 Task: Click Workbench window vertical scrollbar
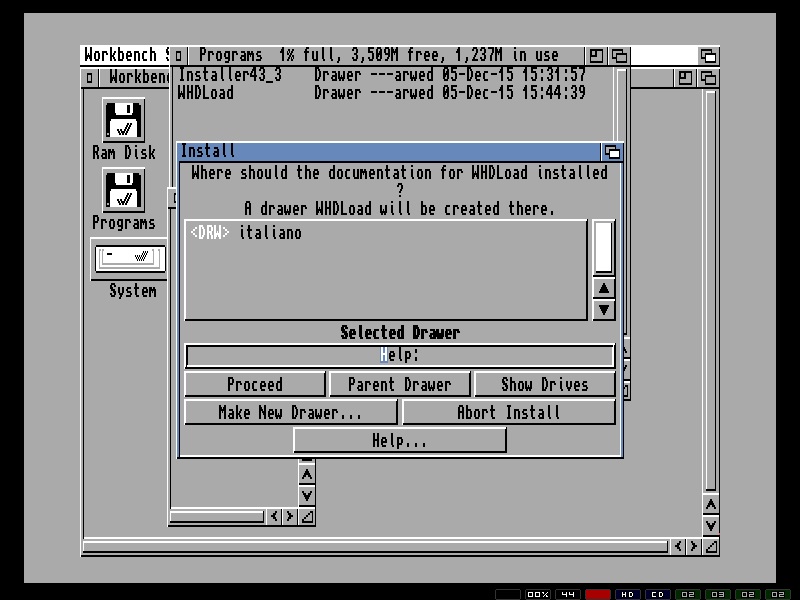tap(711, 291)
